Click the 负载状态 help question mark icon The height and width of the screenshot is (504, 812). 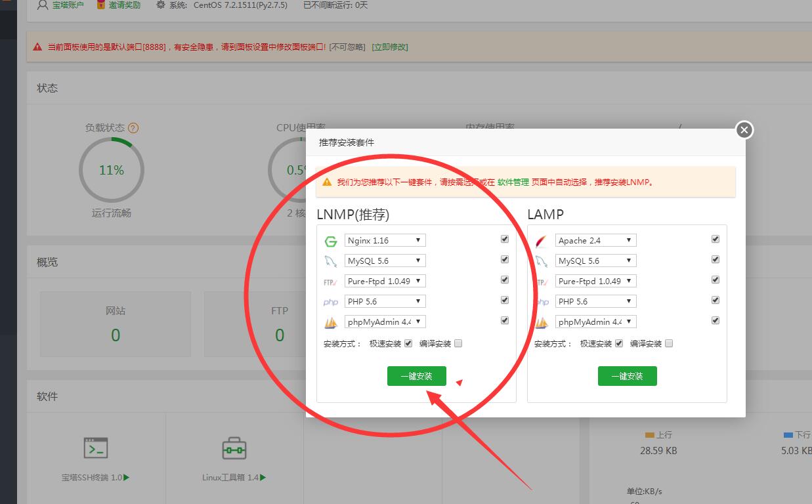coord(133,128)
